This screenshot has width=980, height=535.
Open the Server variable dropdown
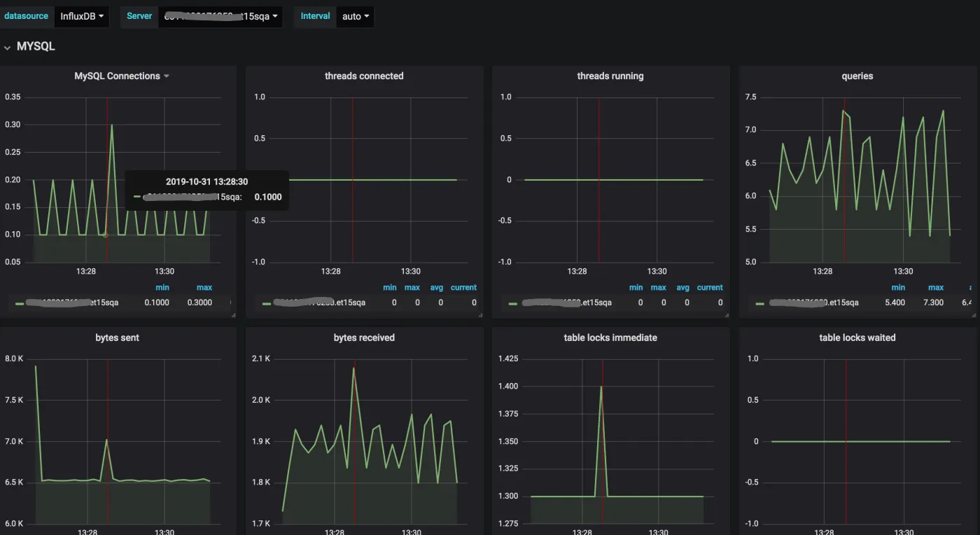220,16
